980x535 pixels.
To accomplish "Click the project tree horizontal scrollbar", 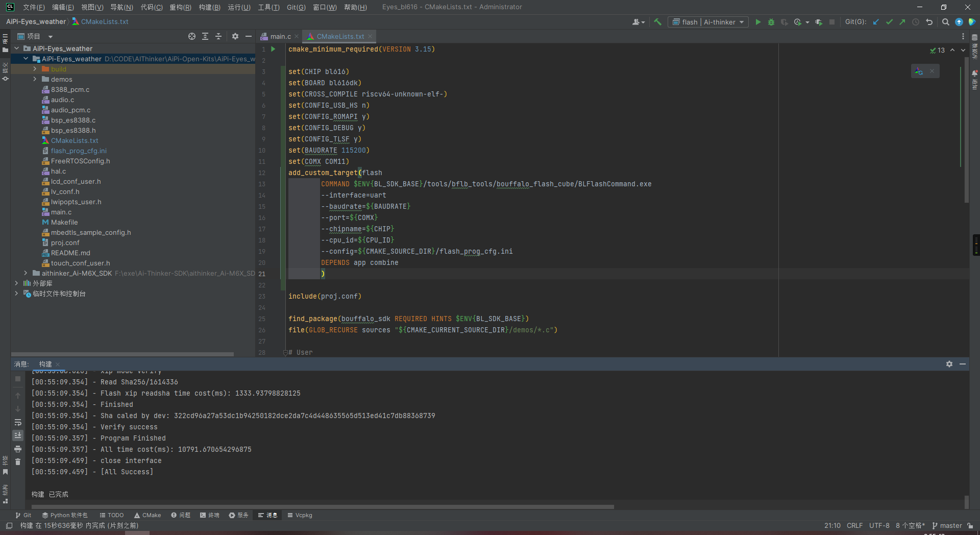I will pyautogui.click(x=122, y=354).
